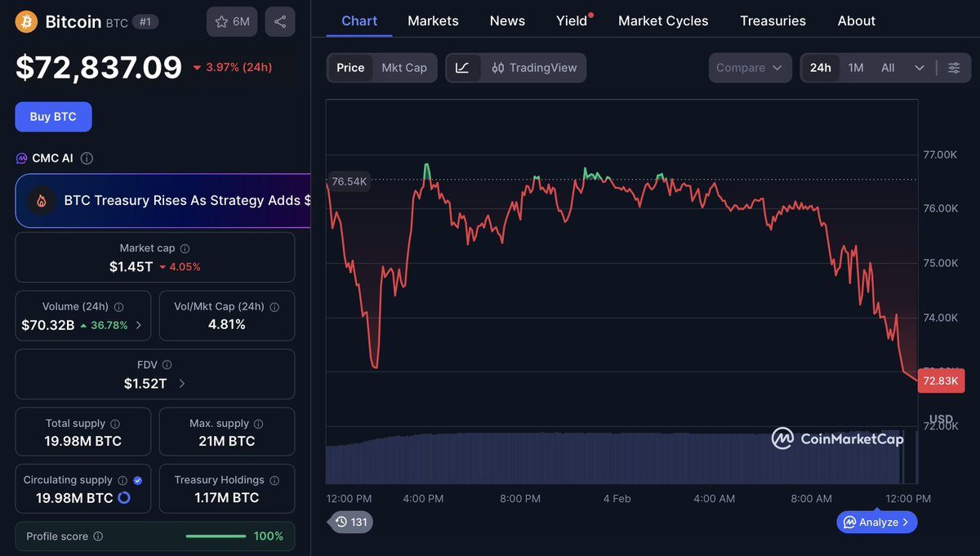Show Market cap info tooltip icon
This screenshot has width=980, height=556.
(x=185, y=248)
